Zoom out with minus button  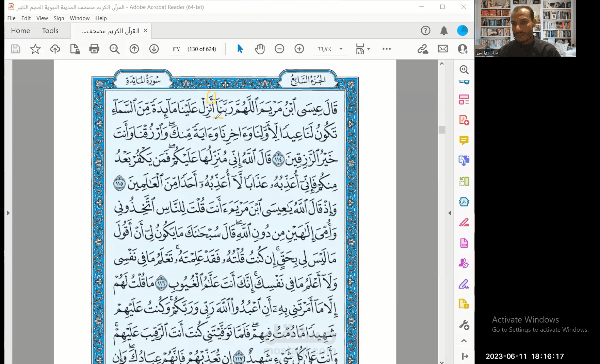click(x=279, y=49)
